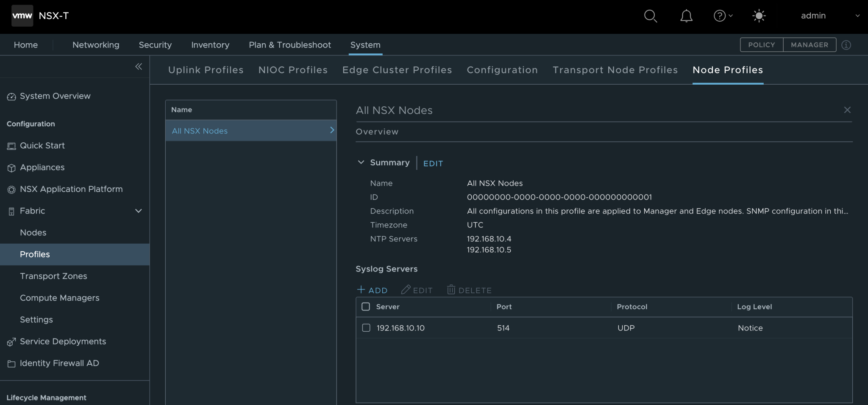Collapse the Fabric tree in the sidebar
The height and width of the screenshot is (405, 868).
[x=139, y=211]
